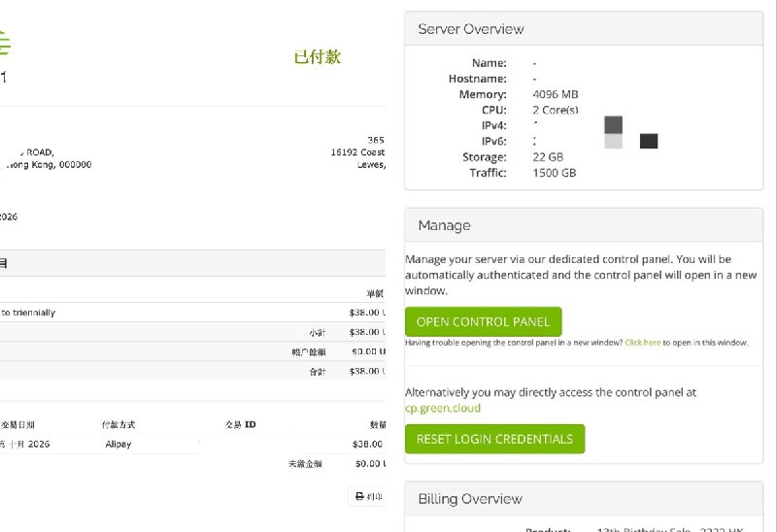Follow the 'Click here' link to open in this window
777x532 pixels.
642,343
